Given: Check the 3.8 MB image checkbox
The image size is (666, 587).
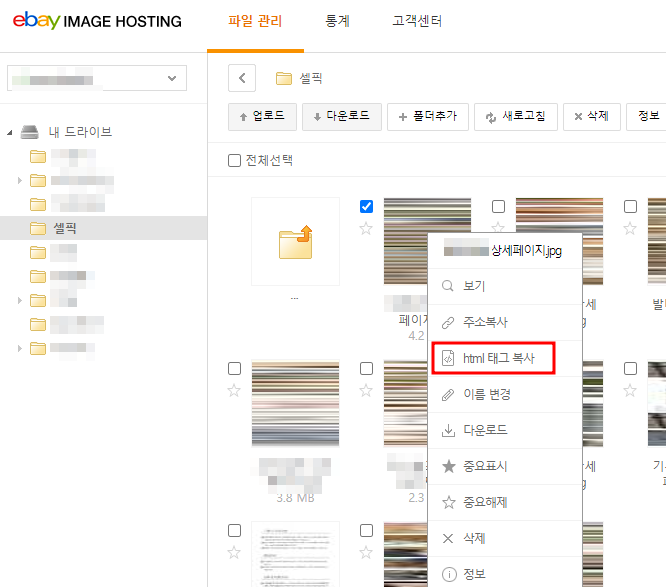Looking at the screenshot, I should point(234,368).
